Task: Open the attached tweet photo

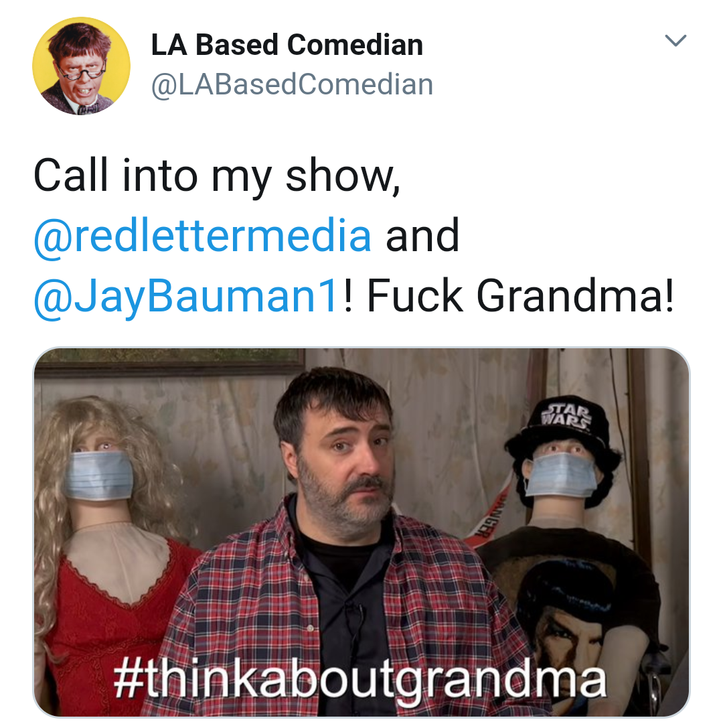Action: (x=361, y=532)
